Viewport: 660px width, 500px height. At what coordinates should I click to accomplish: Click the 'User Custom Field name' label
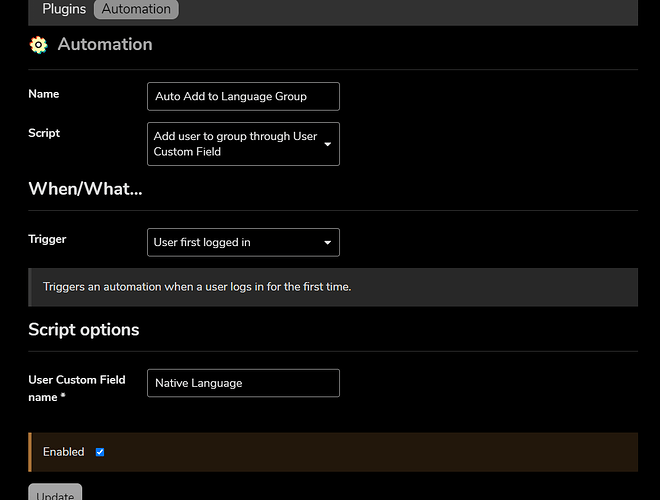[x=77, y=388]
